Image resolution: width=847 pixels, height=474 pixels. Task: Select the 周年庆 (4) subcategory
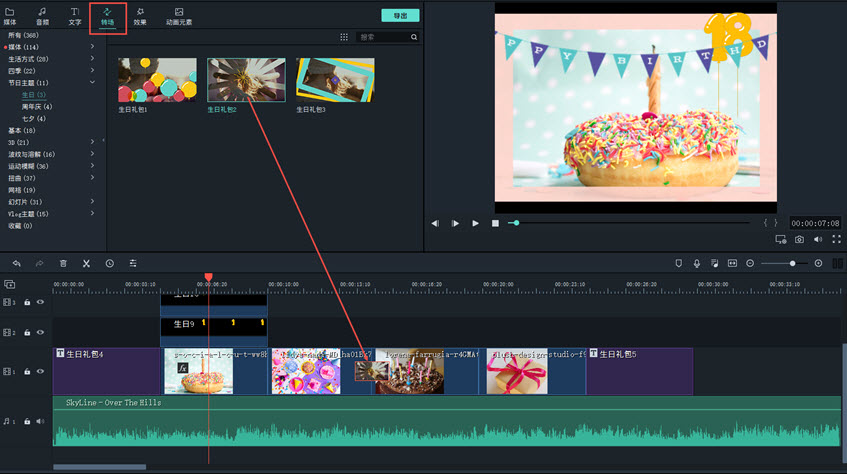coord(37,106)
